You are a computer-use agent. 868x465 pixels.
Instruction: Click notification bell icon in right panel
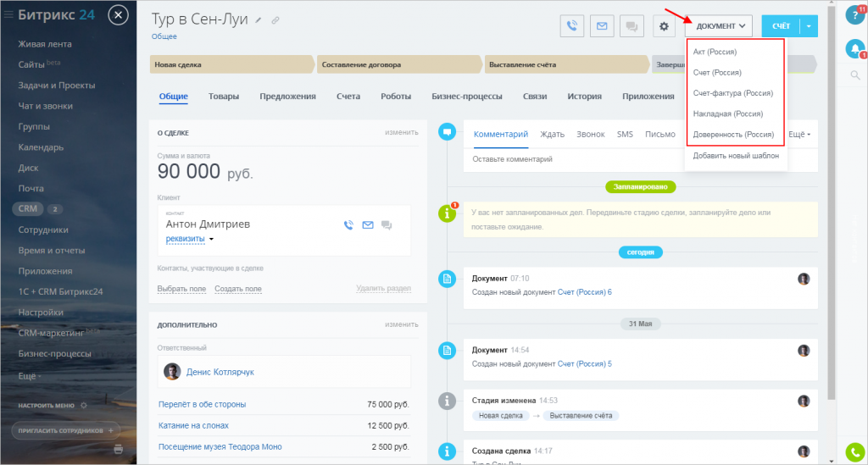856,48
